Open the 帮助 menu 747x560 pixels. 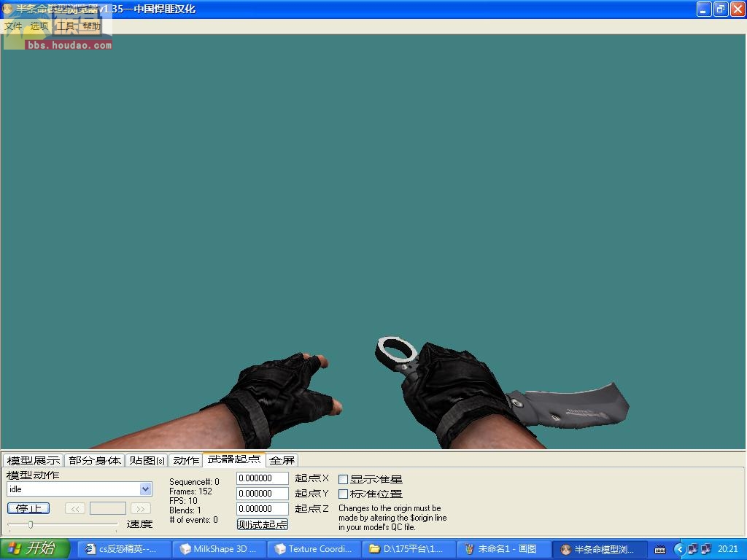(91, 26)
